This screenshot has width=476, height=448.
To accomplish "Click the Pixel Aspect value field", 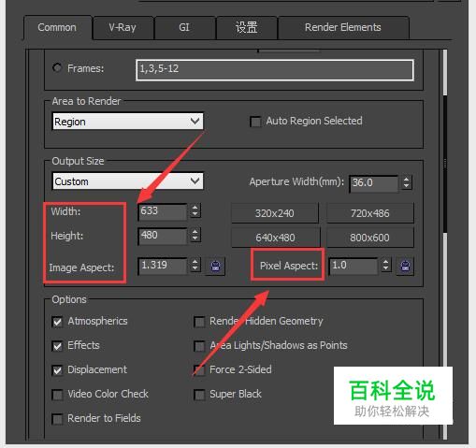I will (353, 266).
